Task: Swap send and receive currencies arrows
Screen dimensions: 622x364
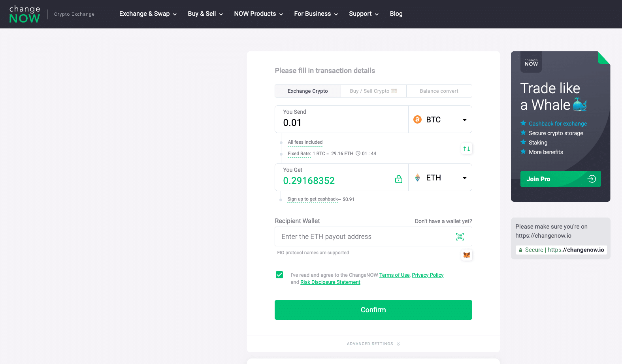Action: (467, 149)
